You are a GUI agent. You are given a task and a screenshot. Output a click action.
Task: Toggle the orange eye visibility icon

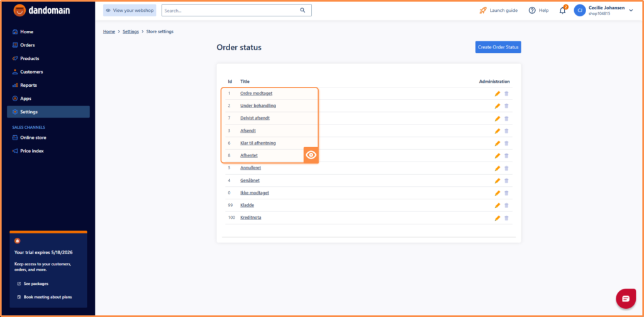point(311,155)
